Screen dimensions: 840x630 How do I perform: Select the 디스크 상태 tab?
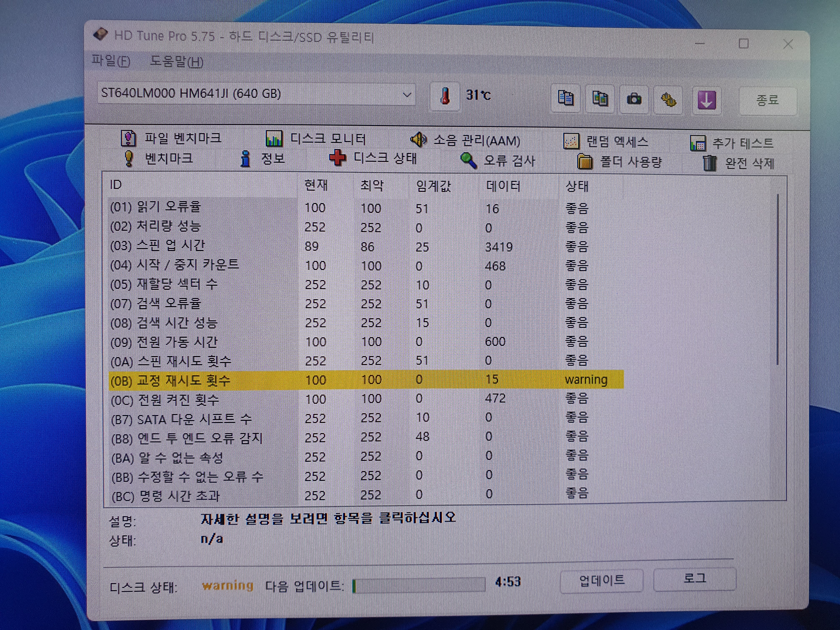373,158
